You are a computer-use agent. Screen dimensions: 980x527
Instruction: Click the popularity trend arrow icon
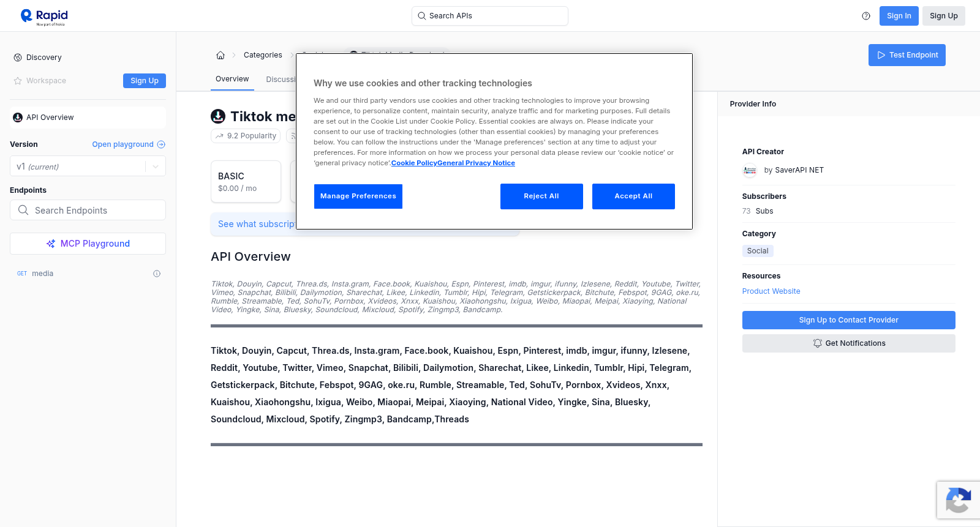(x=219, y=136)
